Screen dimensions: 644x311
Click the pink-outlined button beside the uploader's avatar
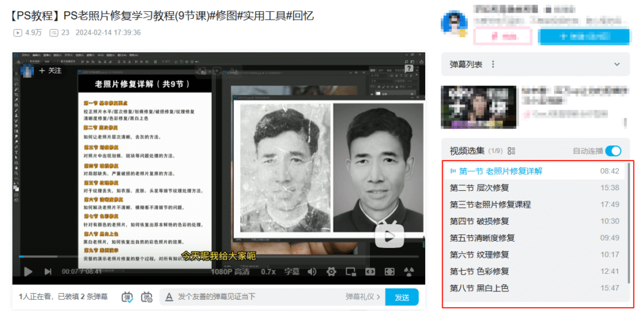click(503, 37)
